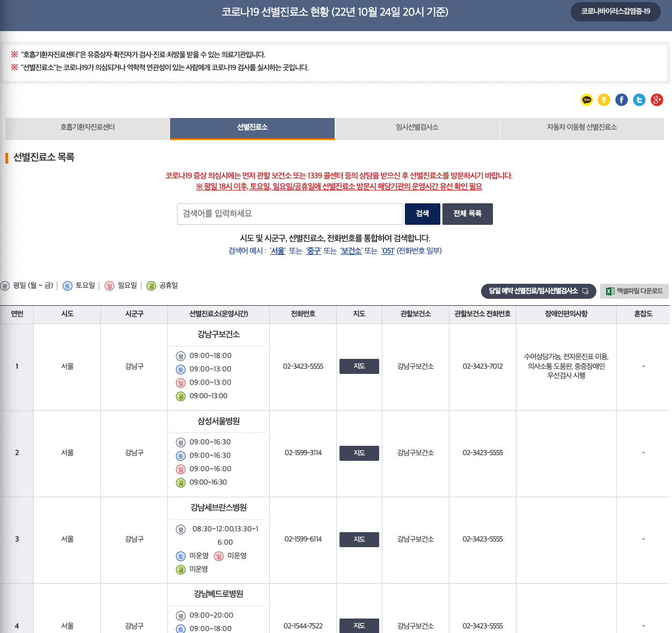This screenshot has width=672, height=633.
Task: Open 호흡기환자진료센터 tab
Action: click(87, 128)
